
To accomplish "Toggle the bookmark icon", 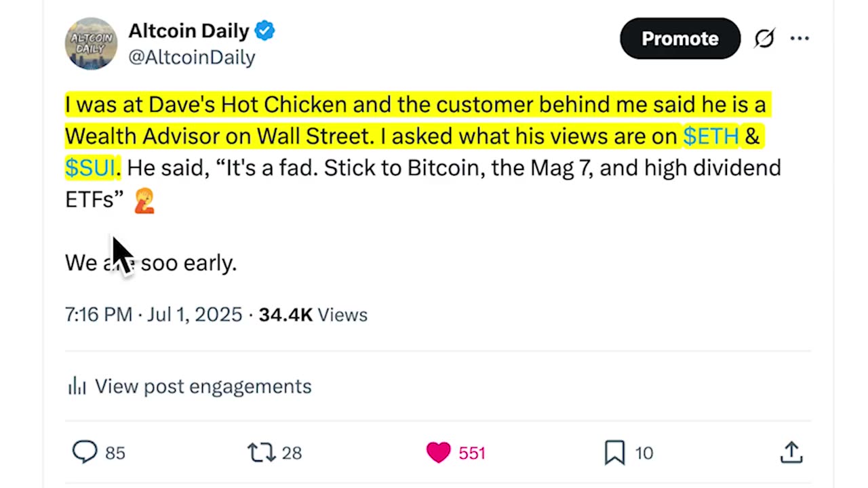I will pyautogui.click(x=614, y=452).
